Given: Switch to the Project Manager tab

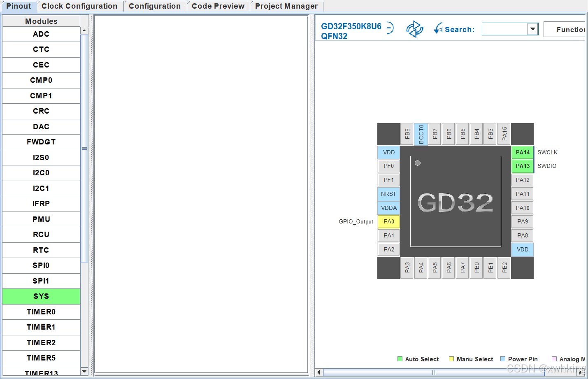Looking at the screenshot, I should (x=286, y=6).
